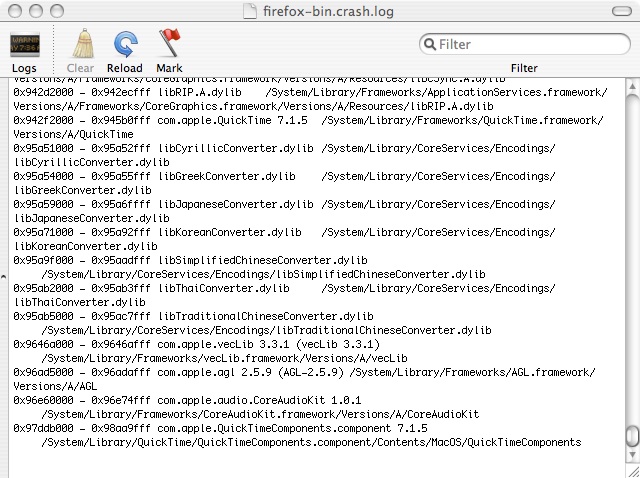Click scrollbar down arrow
The height and width of the screenshot is (478, 640).
pos(632,454)
